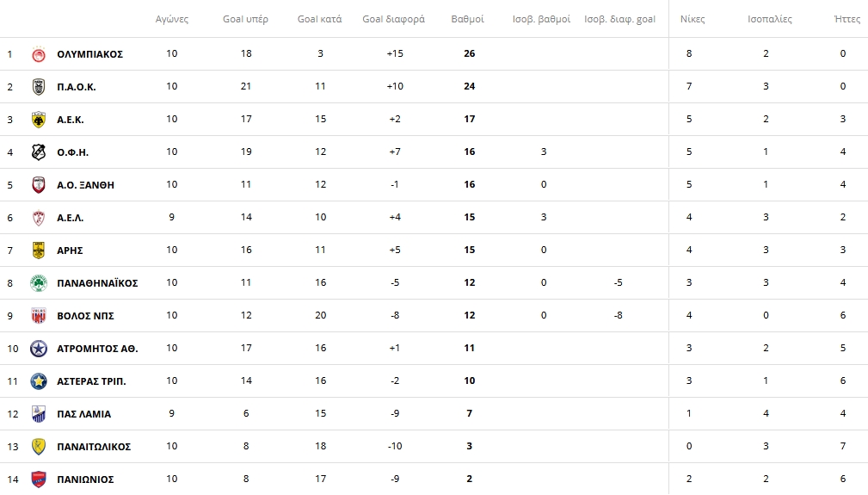Select the ΑΡΗΣ yellow crest icon

pyautogui.click(x=38, y=251)
